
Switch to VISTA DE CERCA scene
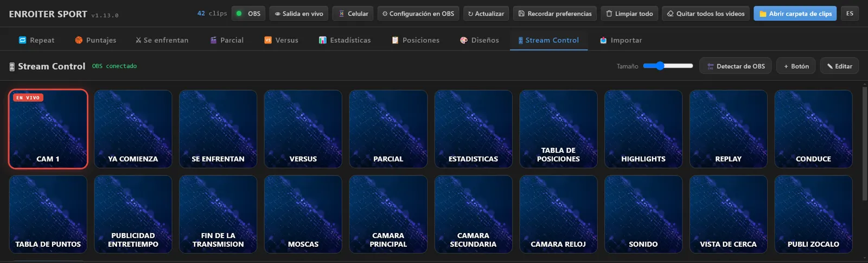click(729, 214)
